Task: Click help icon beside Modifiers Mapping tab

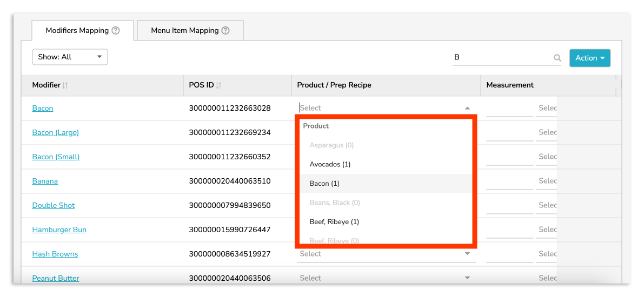Action: pos(116,31)
